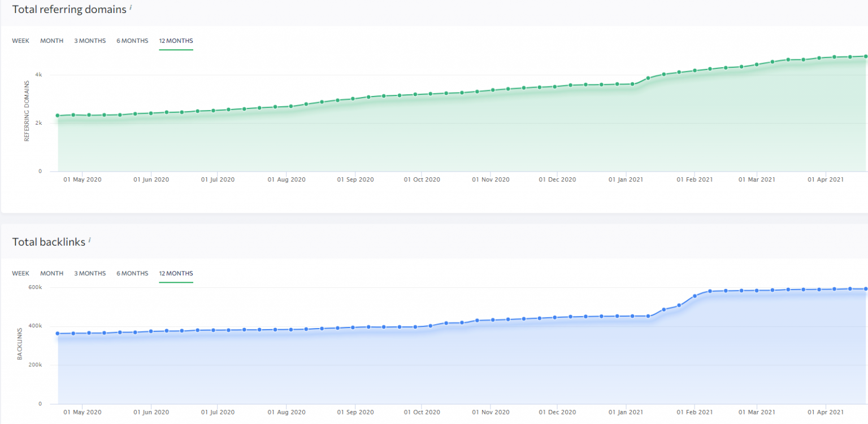
Task: Click first data point of referring domains line
Action: (x=58, y=116)
